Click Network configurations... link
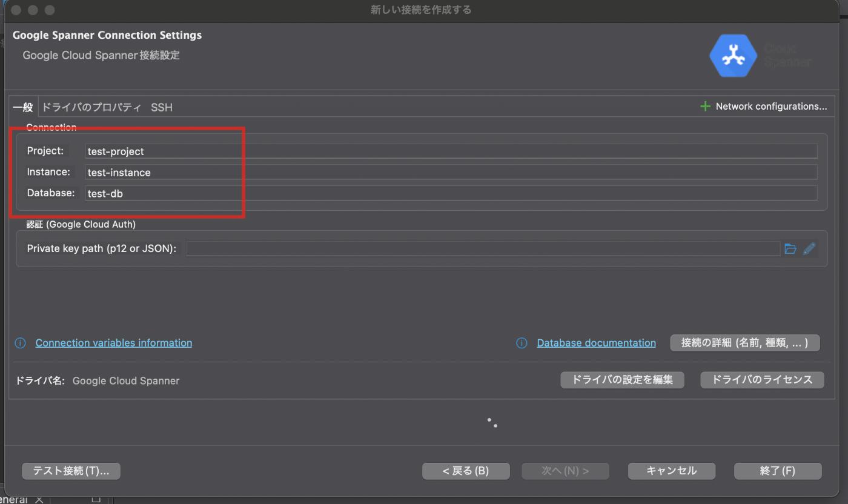 (771, 106)
